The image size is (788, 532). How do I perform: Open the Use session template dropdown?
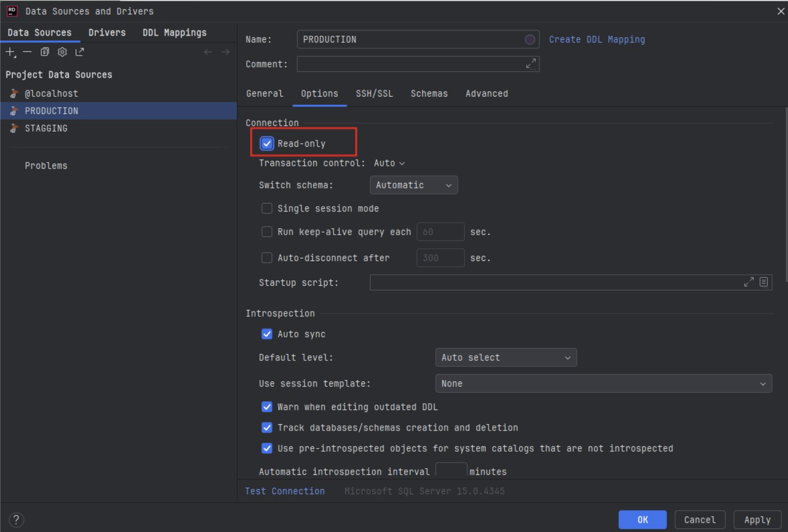coord(603,383)
